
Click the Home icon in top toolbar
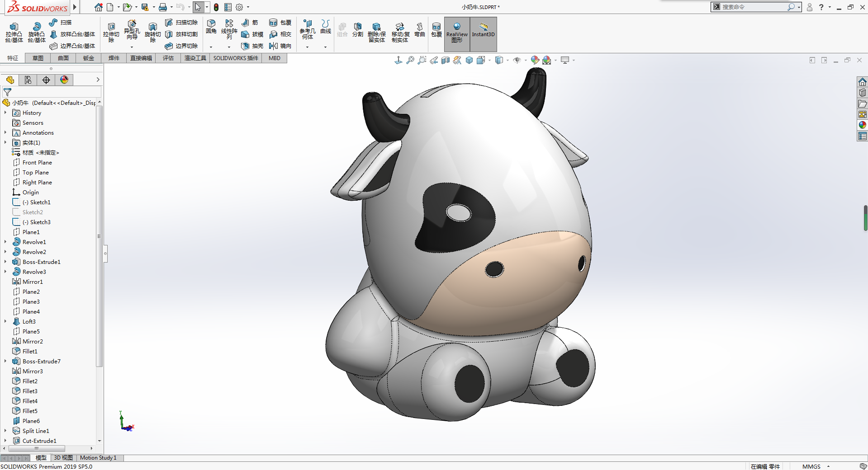click(x=99, y=7)
